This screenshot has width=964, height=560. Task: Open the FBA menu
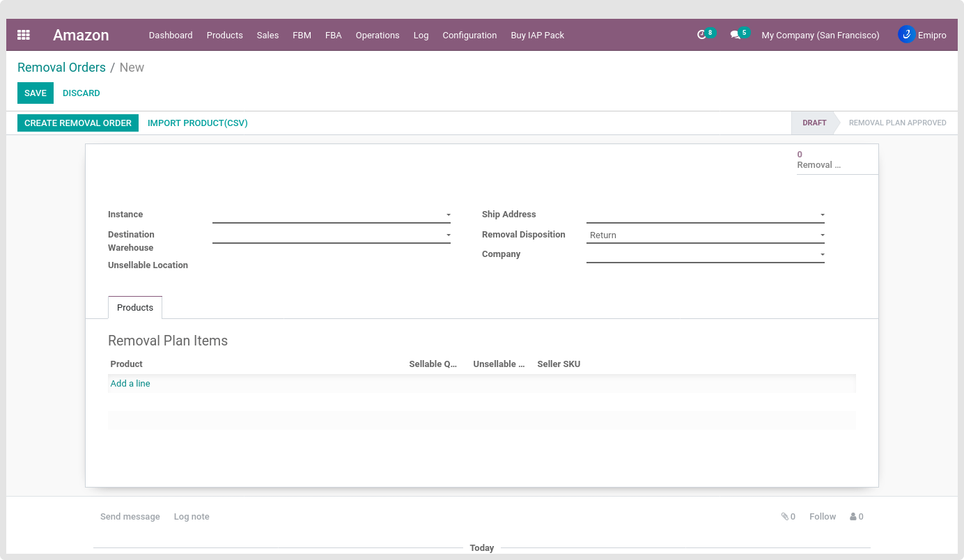pyautogui.click(x=333, y=35)
